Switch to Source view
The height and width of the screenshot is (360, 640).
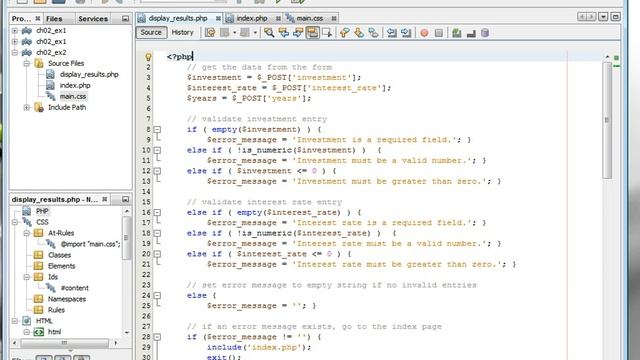[151, 32]
